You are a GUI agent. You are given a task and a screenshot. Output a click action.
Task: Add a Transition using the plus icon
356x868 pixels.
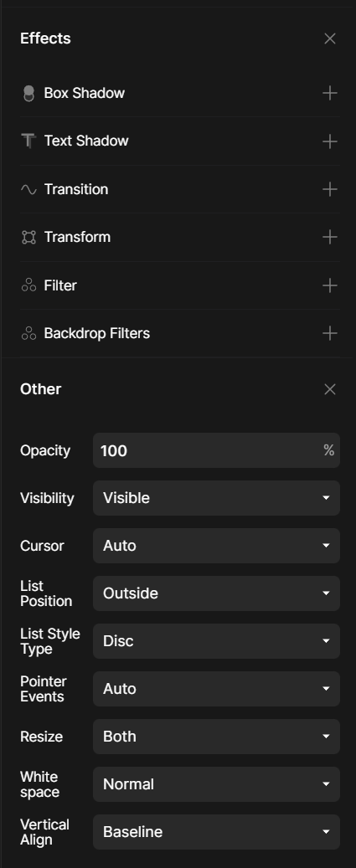pos(330,189)
